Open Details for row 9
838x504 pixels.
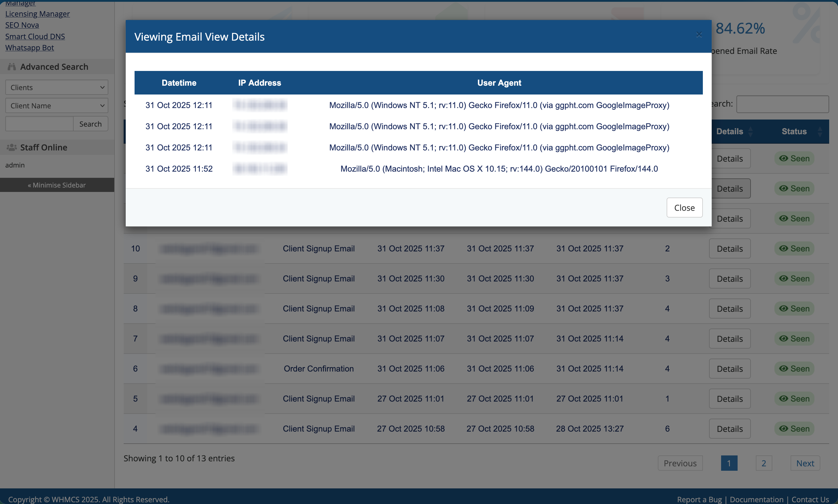[x=729, y=278]
